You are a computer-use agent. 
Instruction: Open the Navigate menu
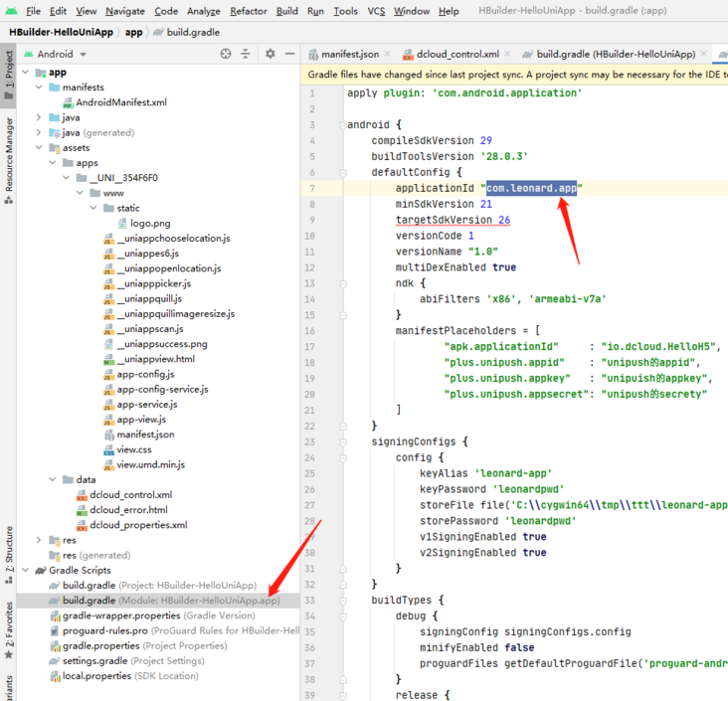pos(125,11)
